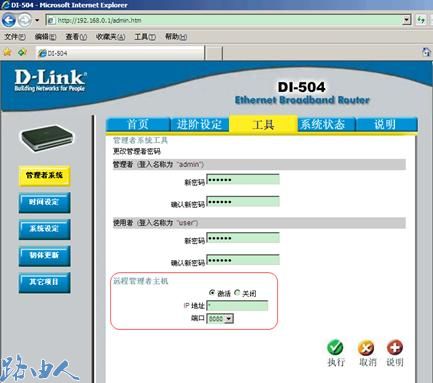The image size is (433, 383).
Task: Open the 工具 menu in menu bar
Action: coord(145,37)
